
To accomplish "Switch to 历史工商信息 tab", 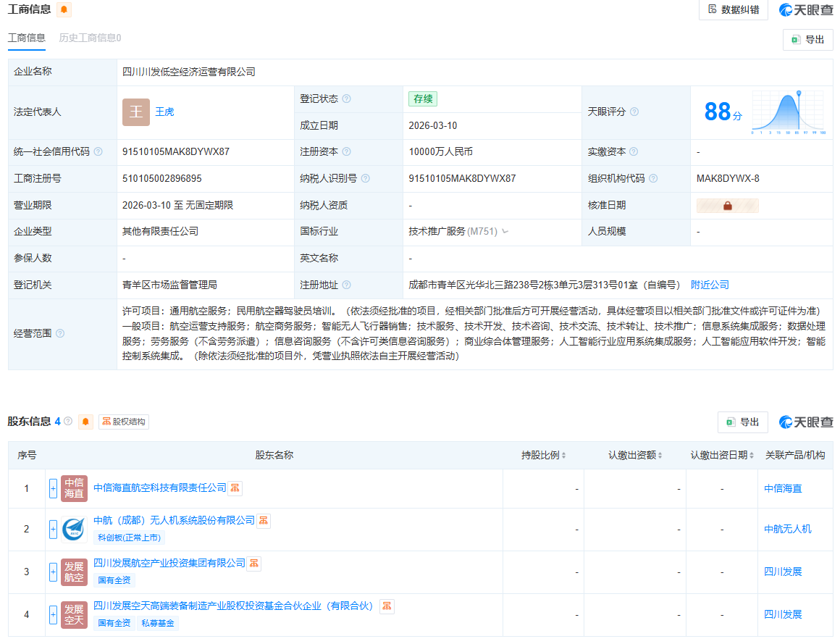I will click(91, 38).
